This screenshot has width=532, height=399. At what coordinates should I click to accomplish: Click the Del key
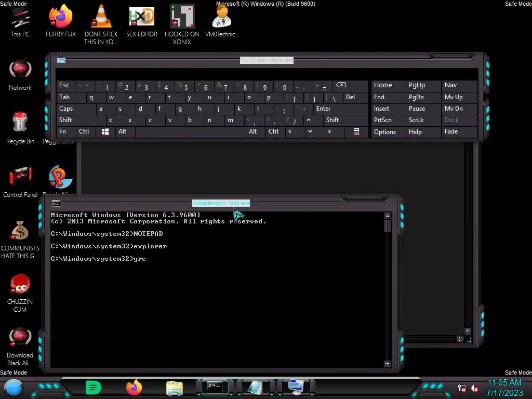[355, 97]
